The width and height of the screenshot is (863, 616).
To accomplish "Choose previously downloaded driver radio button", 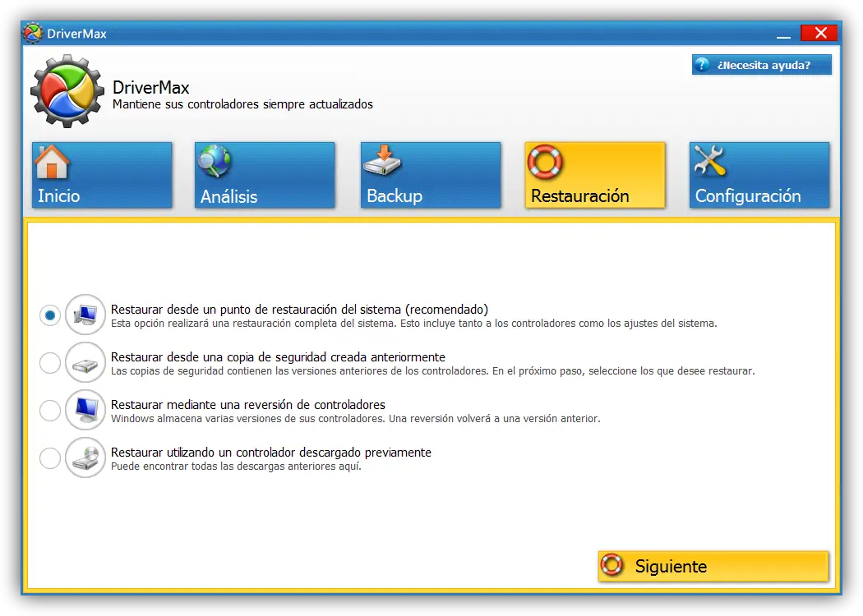I will (x=50, y=458).
